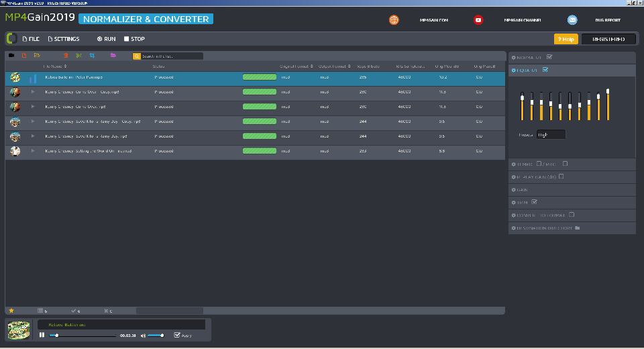Image resolution: width=644 pixels, height=349 pixels.
Task: Click the blue crop tool icon
Action: 92,56
